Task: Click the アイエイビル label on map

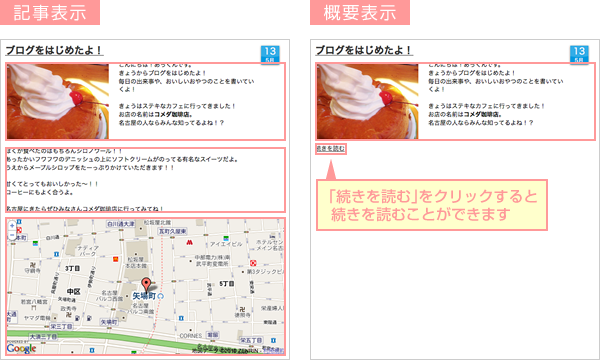Action: [x=226, y=244]
